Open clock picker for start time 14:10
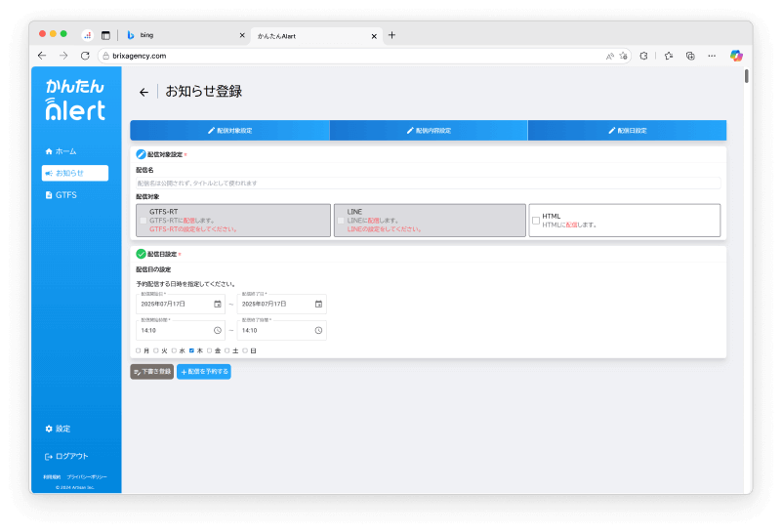The width and height of the screenshot is (782, 532). coord(218,331)
